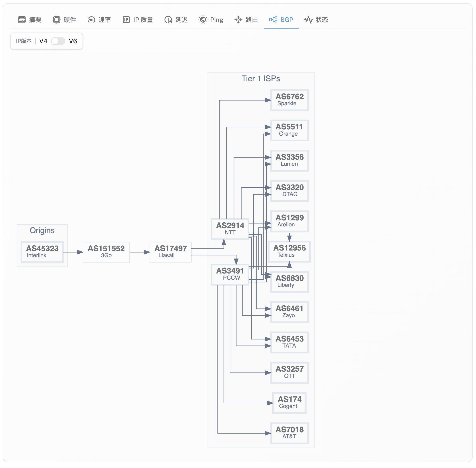The image size is (476, 468).
Task: Switch to the 路由 tab
Action: click(x=246, y=20)
